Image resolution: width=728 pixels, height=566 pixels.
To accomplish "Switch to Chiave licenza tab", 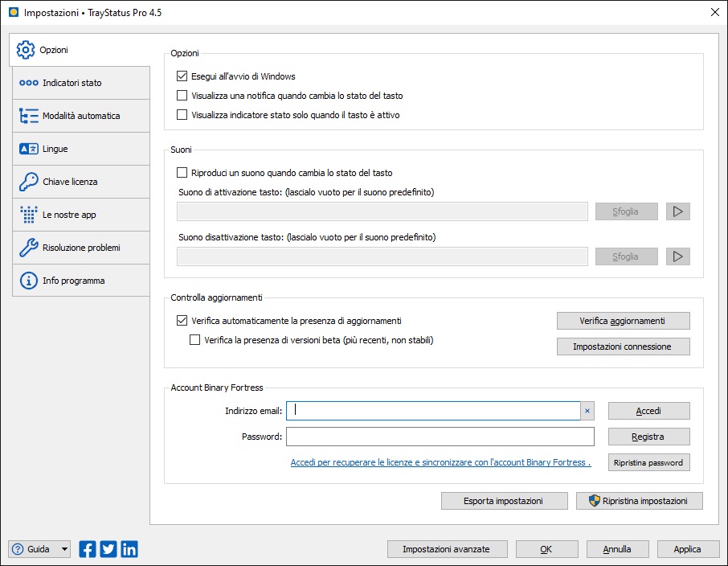I will coord(81,182).
